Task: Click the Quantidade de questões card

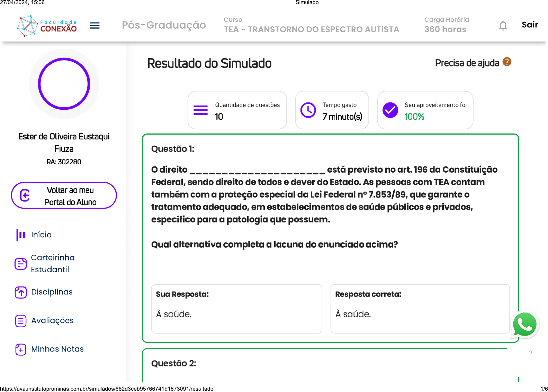Action: click(x=237, y=110)
